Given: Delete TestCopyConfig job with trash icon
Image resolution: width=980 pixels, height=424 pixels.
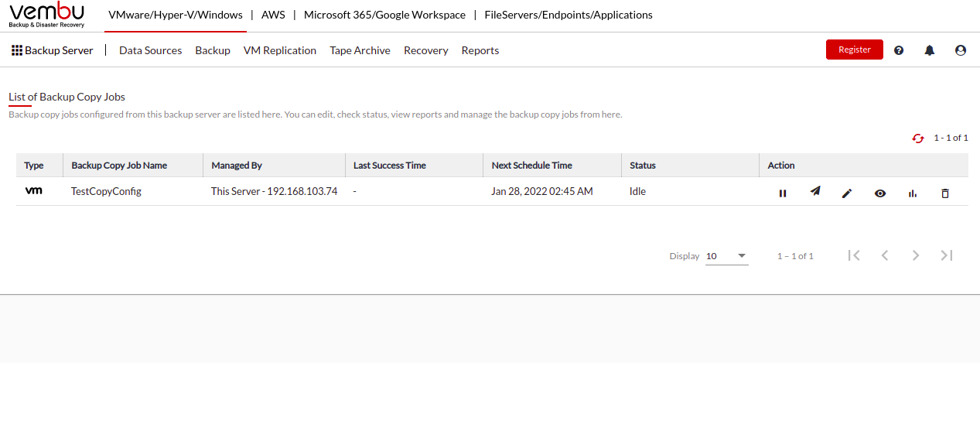Looking at the screenshot, I should (945, 193).
